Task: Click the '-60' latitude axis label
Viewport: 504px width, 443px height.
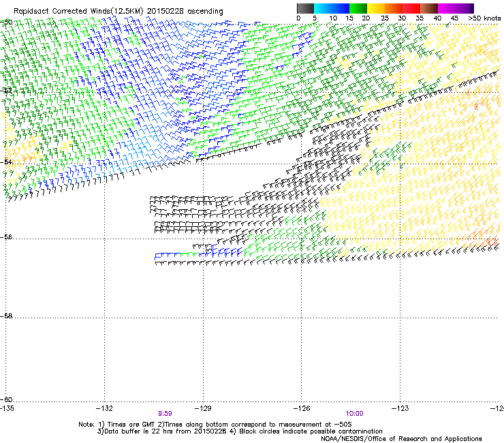Action: (x=6, y=400)
